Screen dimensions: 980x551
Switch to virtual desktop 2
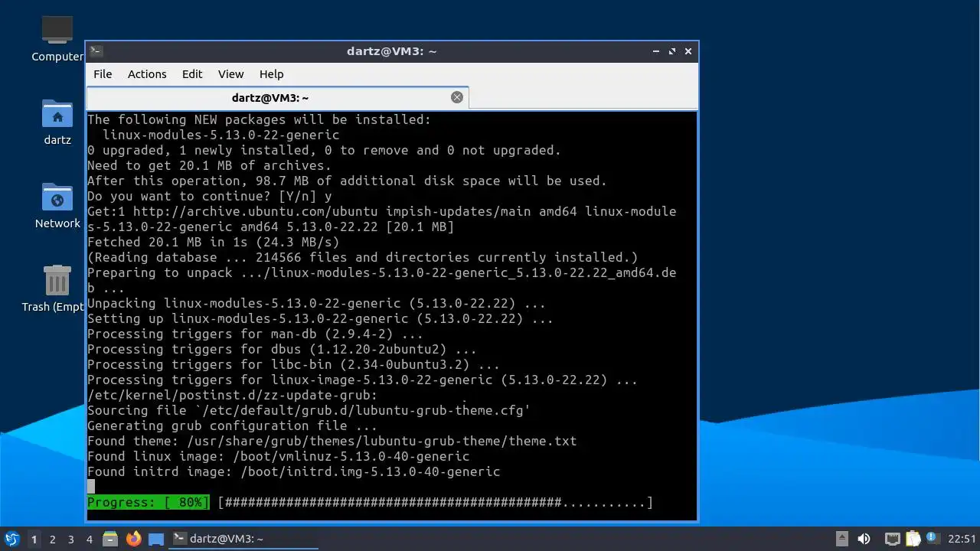tap(52, 539)
